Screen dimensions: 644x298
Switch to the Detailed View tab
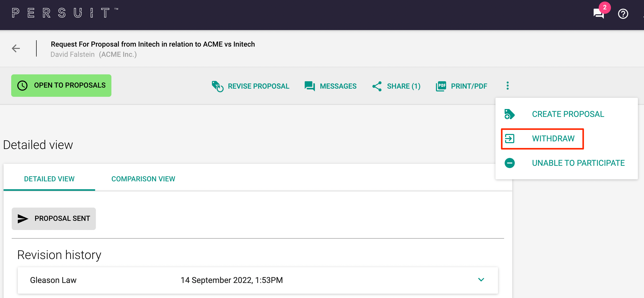point(49,179)
